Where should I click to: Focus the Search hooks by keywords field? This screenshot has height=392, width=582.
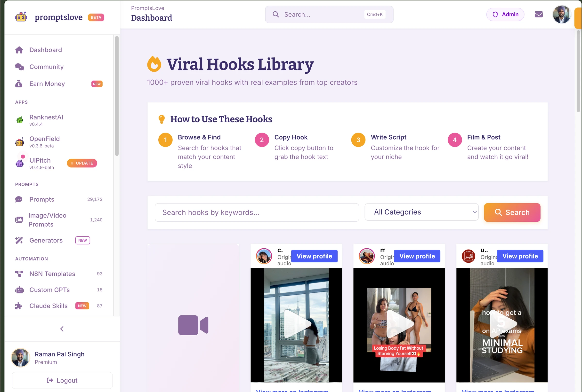tap(257, 212)
